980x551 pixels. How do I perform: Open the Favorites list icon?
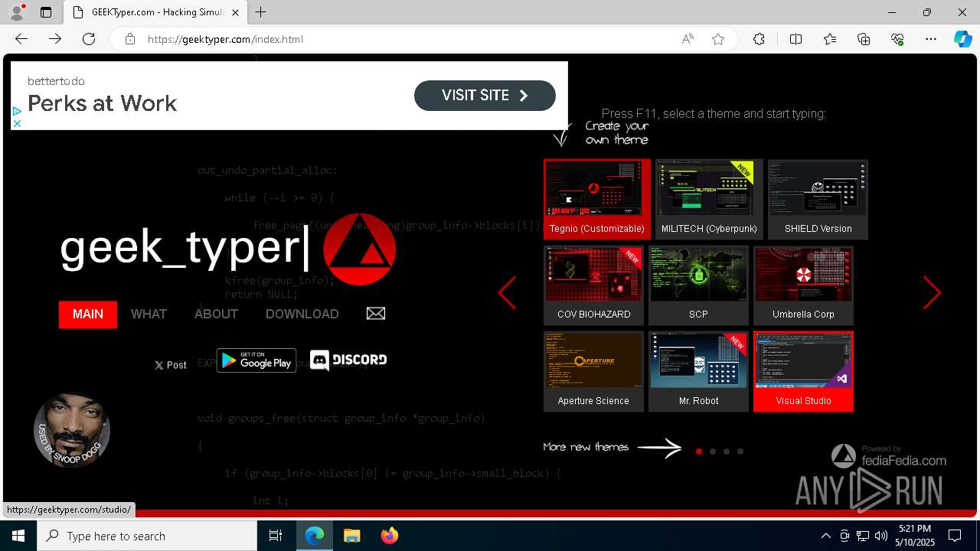pos(830,39)
